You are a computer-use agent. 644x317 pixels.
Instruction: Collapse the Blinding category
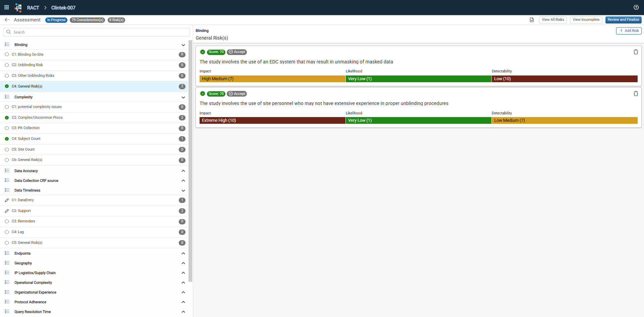pos(183,45)
